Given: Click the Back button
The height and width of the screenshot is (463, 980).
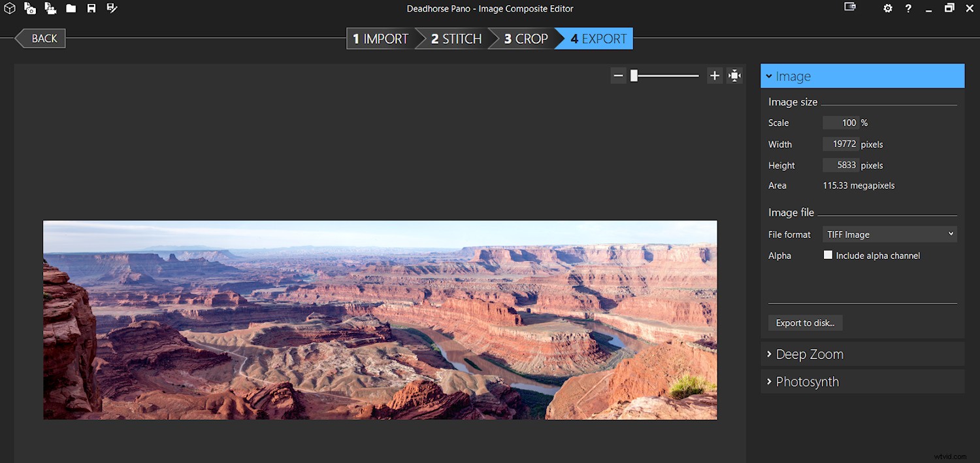Looking at the screenshot, I should click(41, 38).
